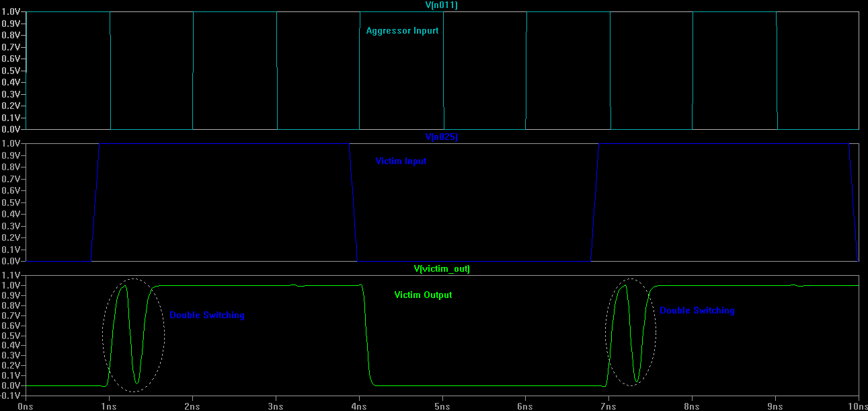
Task: Click the right Double Switching annotation
Action: coord(697,310)
